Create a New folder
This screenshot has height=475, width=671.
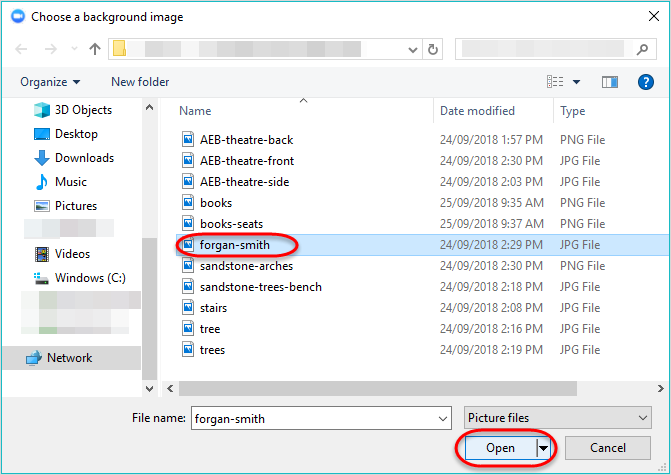click(x=140, y=82)
